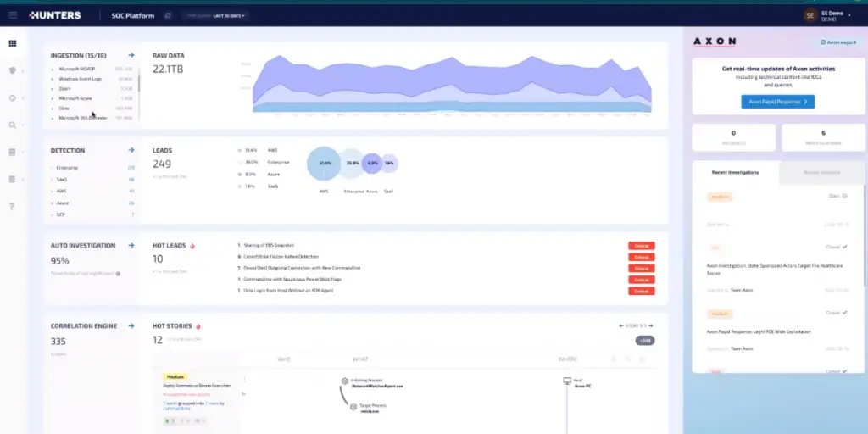The image size is (868, 434).
Task: Click the flame icon next to Hot Stories
Action: coord(198,326)
